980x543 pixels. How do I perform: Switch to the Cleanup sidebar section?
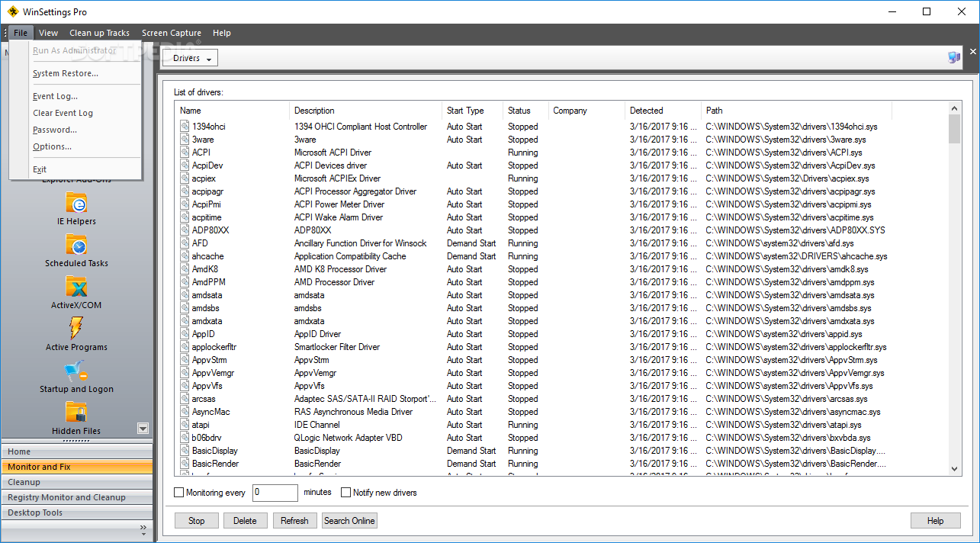[76, 482]
